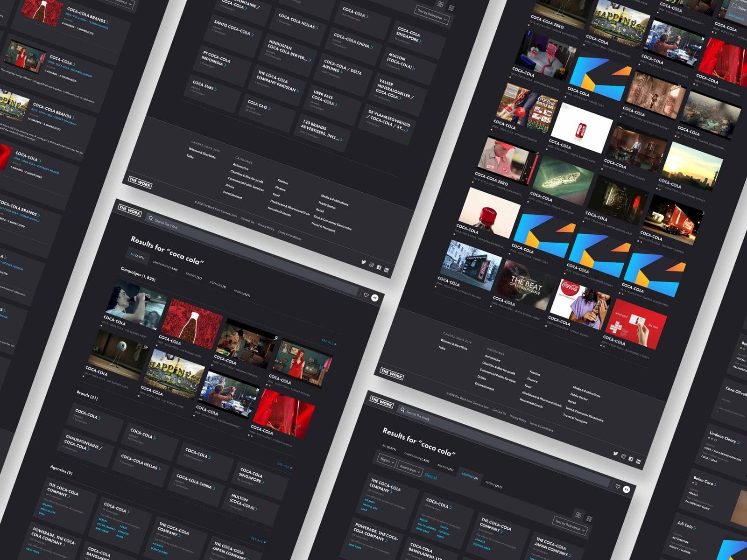Select the highlighted AGENCIES (9) tab on the agencies screen
The height and width of the screenshot is (560, 747).
pos(470,476)
